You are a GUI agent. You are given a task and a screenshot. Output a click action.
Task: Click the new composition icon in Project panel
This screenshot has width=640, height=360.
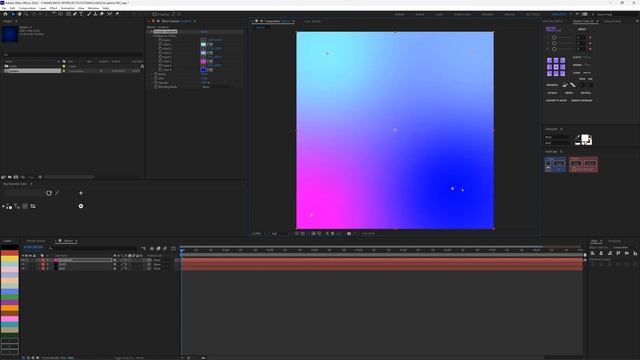16,177
